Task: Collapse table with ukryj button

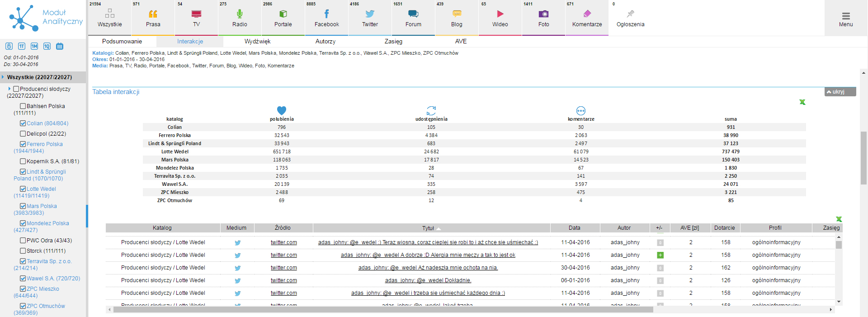Action: point(840,92)
